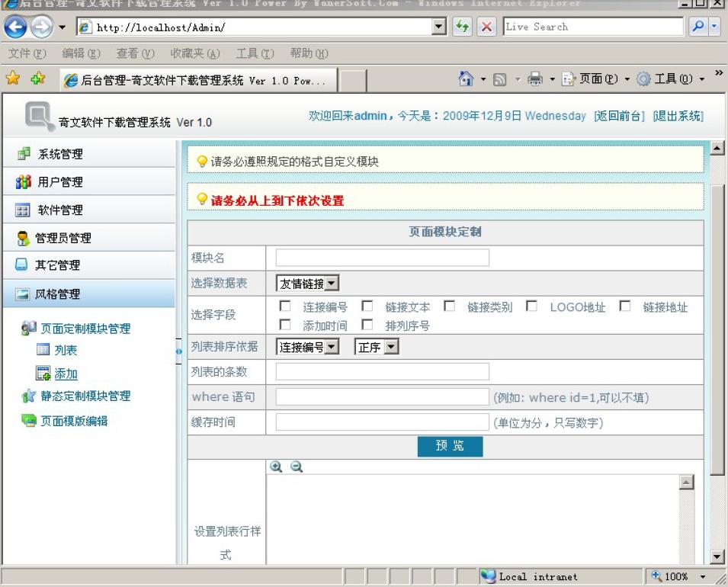Image resolution: width=728 pixels, height=587 pixels.
Task: Click the RSS feeds icon
Action: click(499, 79)
